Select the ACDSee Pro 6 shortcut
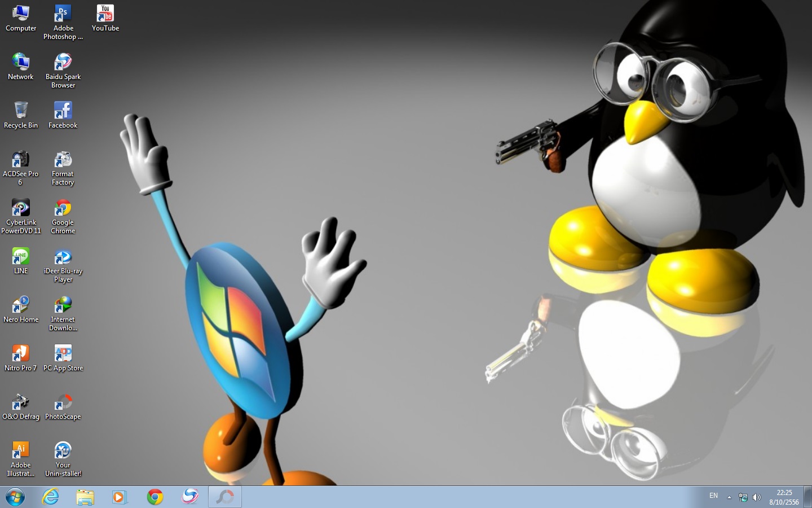The image size is (812, 508). (21, 168)
